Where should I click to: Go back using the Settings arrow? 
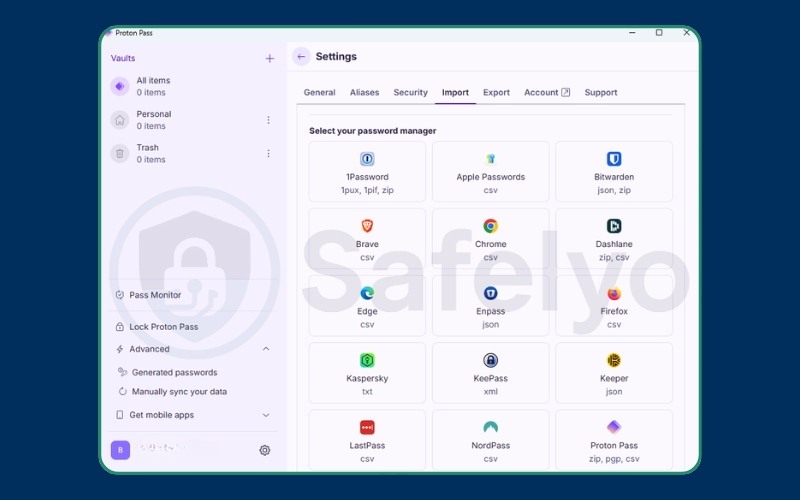(x=301, y=57)
